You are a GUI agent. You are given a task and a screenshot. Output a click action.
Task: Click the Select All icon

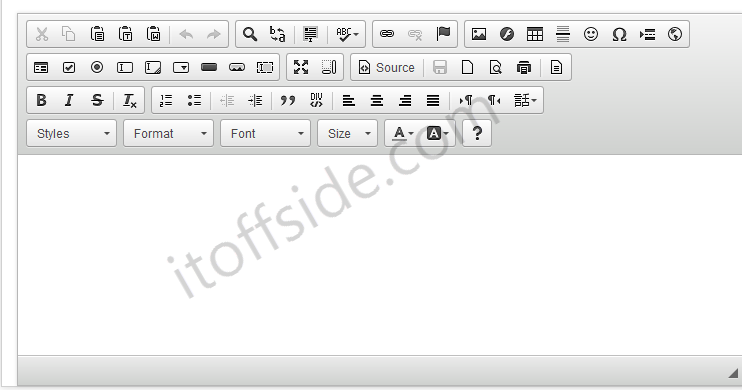pyautogui.click(x=310, y=34)
